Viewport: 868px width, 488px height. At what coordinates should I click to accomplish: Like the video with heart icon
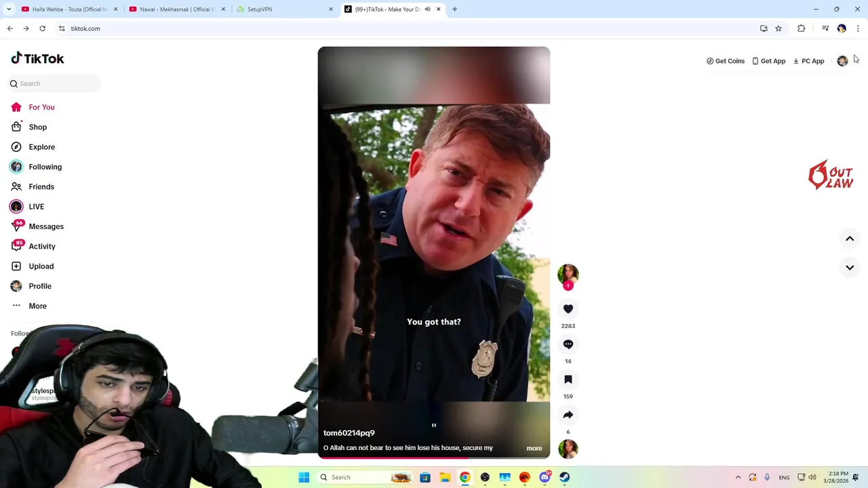click(x=568, y=309)
